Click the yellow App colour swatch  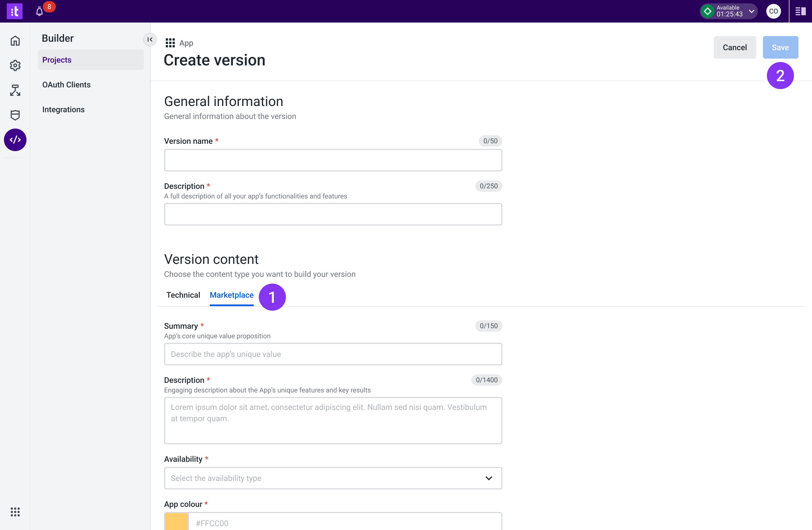176,522
